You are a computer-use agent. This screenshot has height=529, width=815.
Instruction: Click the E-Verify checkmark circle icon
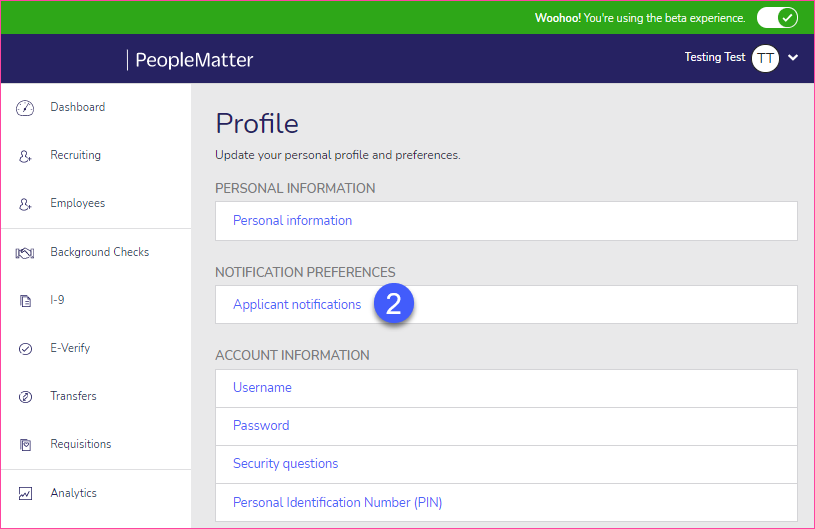tap(25, 349)
